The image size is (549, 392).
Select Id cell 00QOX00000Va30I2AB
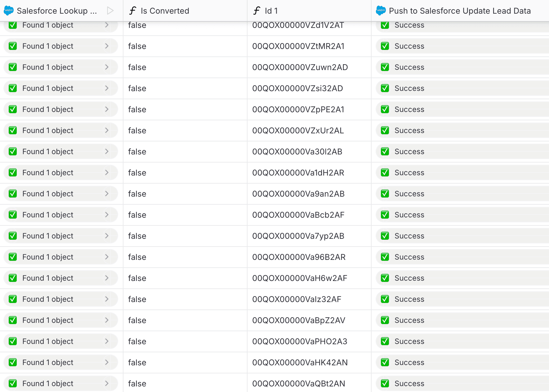[309, 152]
